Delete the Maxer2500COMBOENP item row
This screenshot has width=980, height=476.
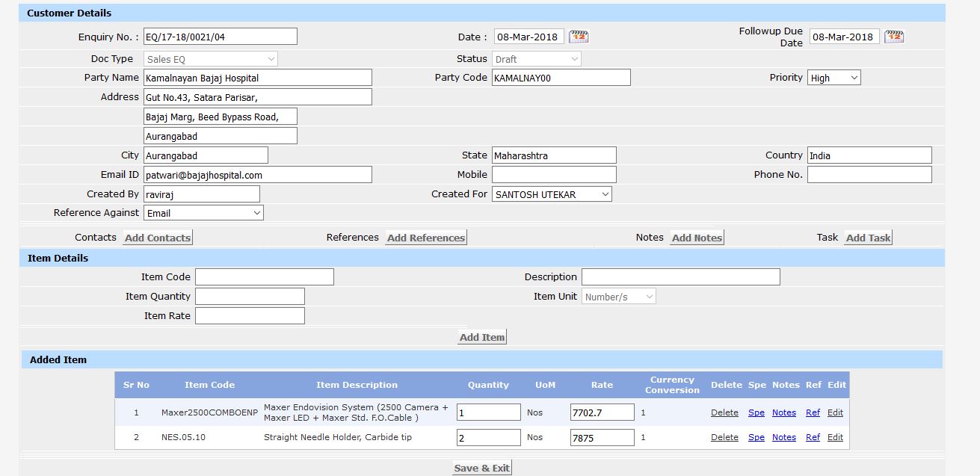[x=724, y=412]
